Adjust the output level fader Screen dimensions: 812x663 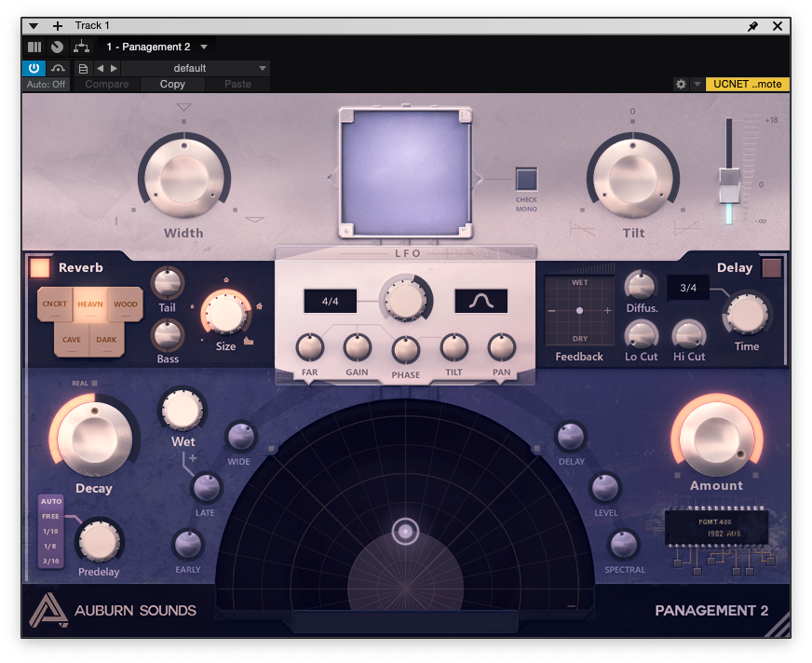point(729,185)
